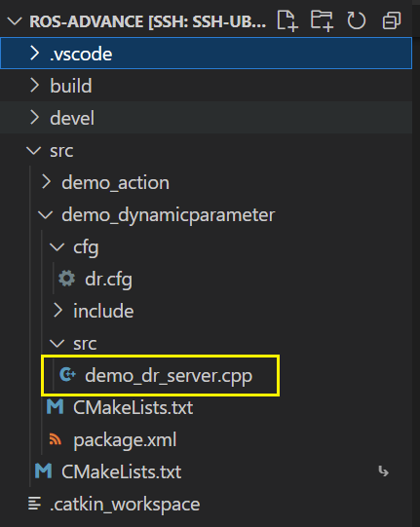Expand the include folder

pos(206,311)
